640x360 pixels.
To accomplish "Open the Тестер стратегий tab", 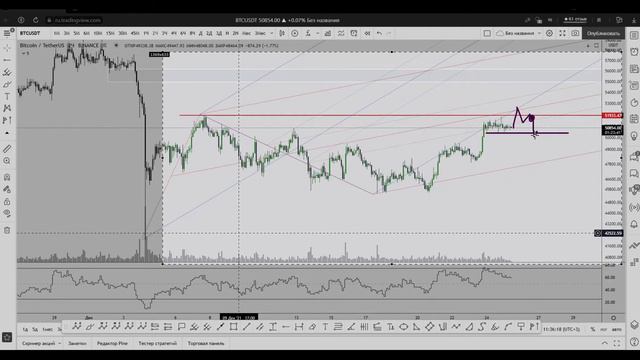I will [x=158, y=344].
